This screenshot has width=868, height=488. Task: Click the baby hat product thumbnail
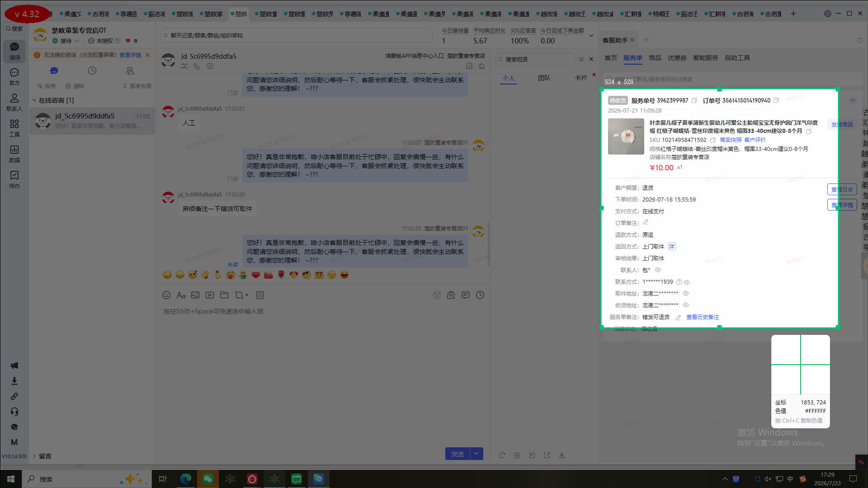coord(626,136)
